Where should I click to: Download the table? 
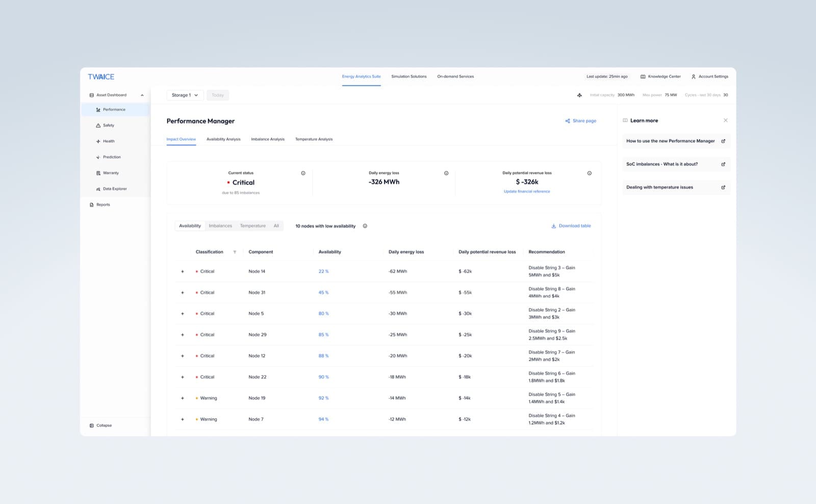pos(571,226)
